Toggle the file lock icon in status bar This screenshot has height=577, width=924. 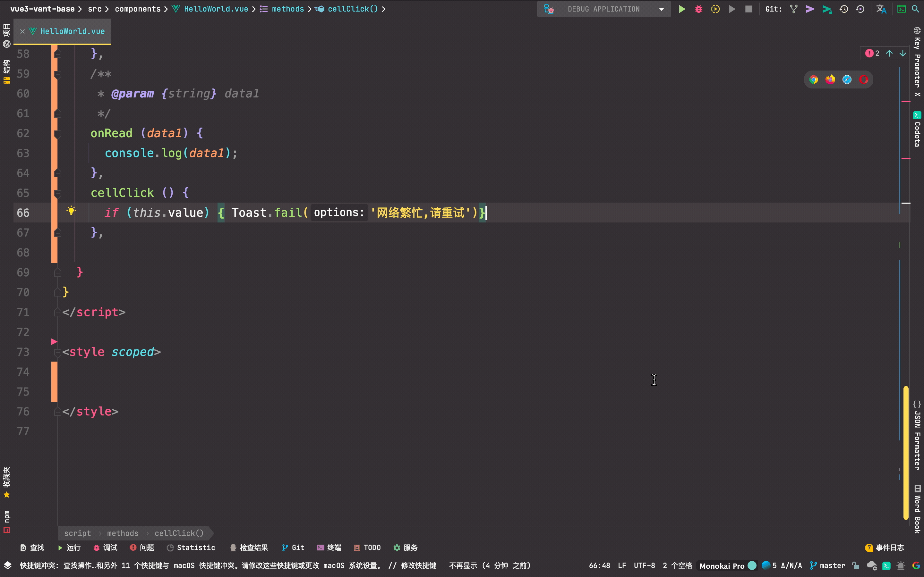(x=855, y=565)
